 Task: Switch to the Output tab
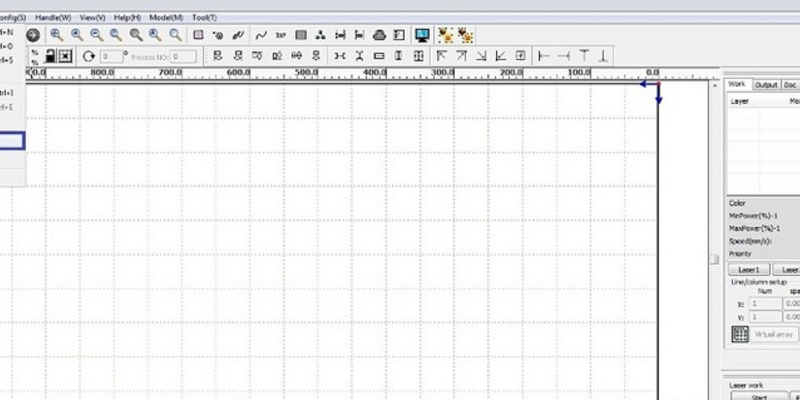pyautogui.click(x=766, y=85)
